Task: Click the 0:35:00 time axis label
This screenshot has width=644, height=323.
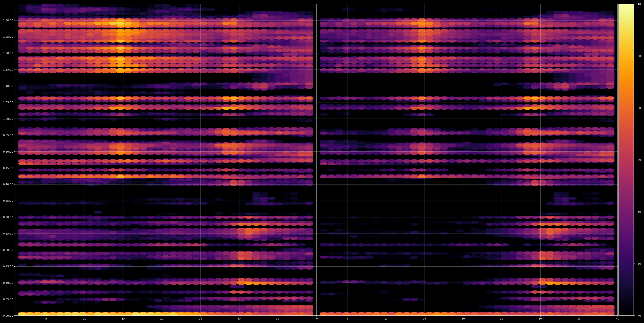Action: [8, 201]
